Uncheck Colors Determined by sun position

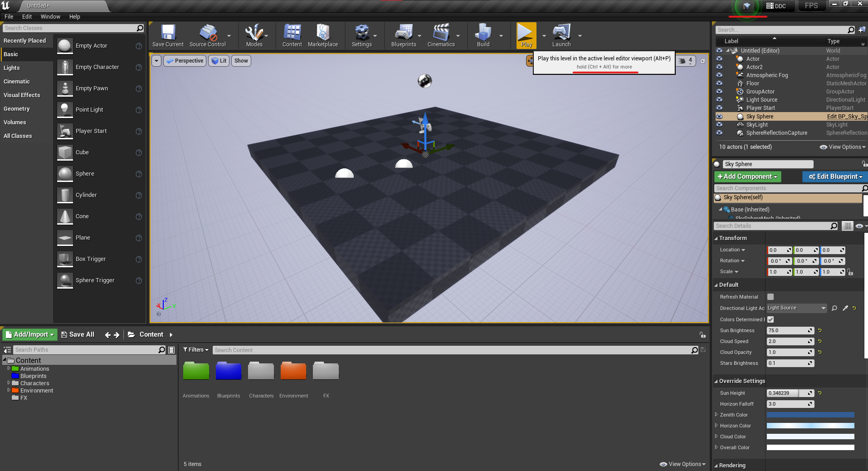[x=770, y=319]
